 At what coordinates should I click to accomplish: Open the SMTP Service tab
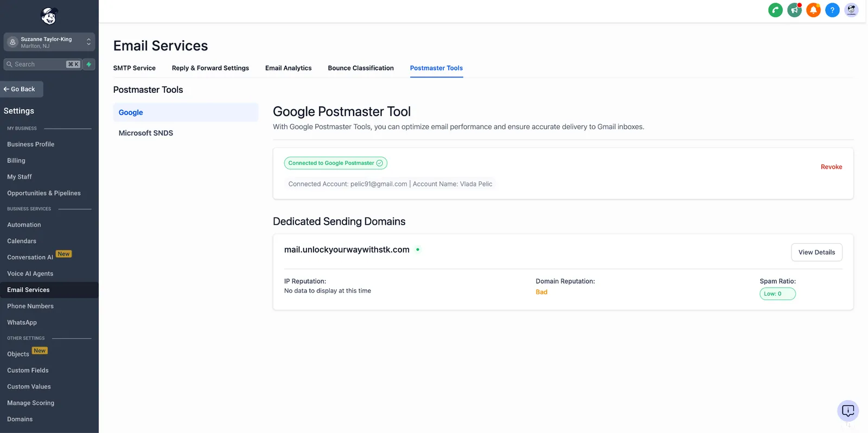[x=135, y=68]
